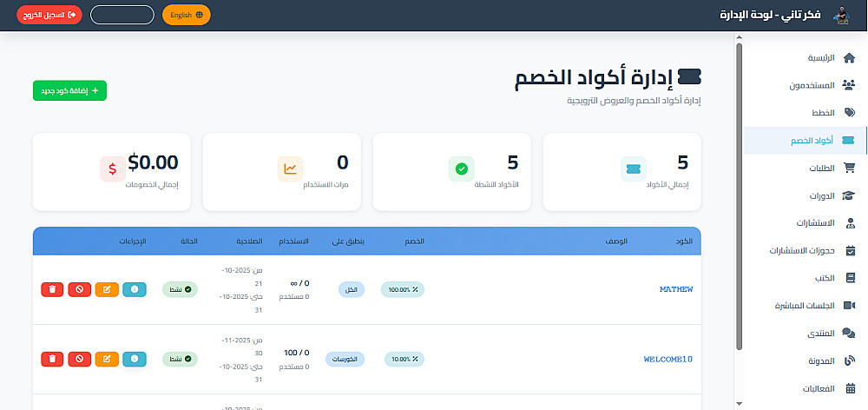
Task: Click the calendar icon beside الفعاليات
Action: (x=851, y=388)
